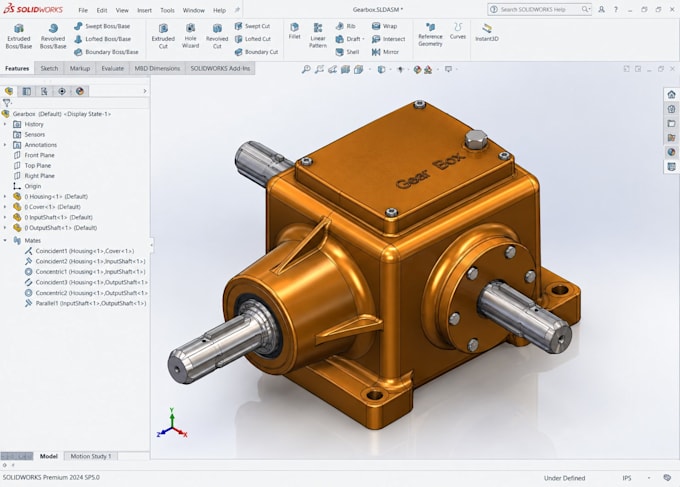Apply the Fillet feature tool
Viewport: 680px width, 487px height.
[294, 31]
